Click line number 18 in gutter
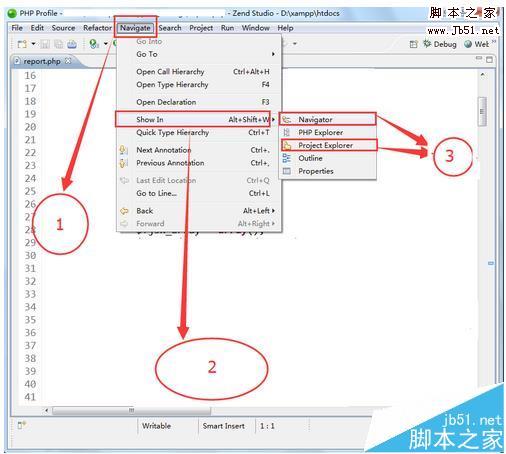 pyautogui.click(x=30, y=101)
